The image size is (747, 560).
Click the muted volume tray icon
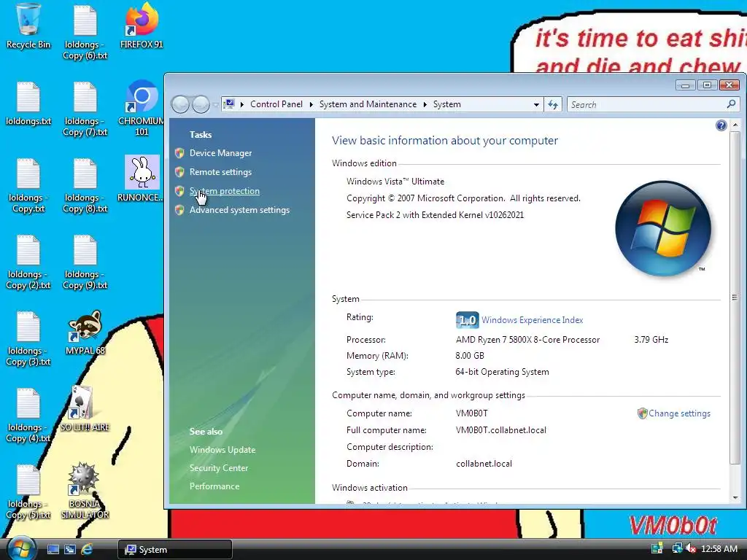(691, 548)
